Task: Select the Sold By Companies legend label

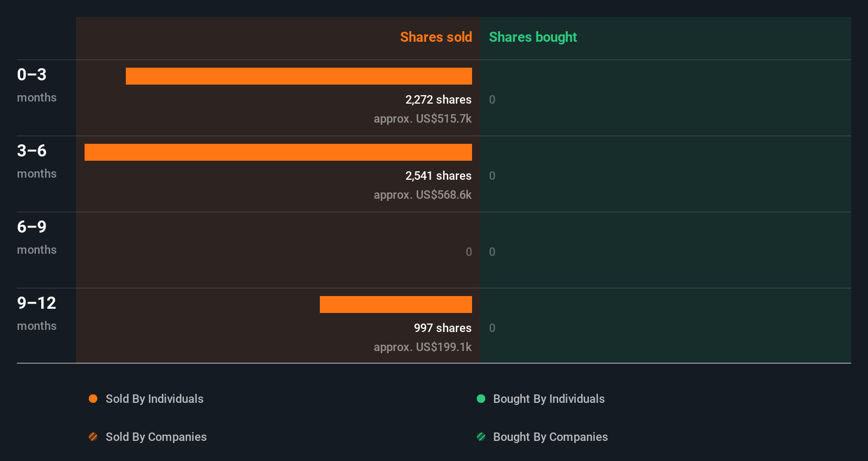Action: (156, 437)
